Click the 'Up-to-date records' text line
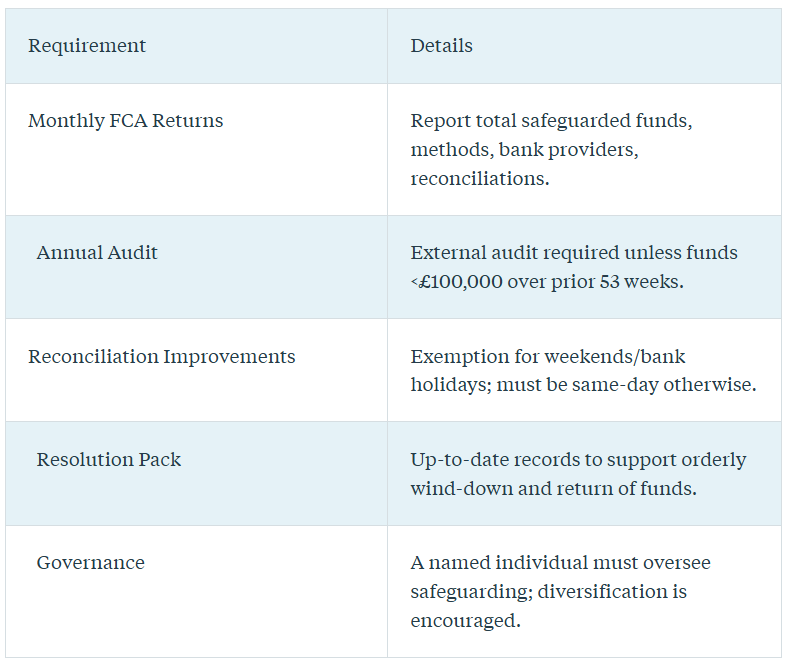 (578, 460)
